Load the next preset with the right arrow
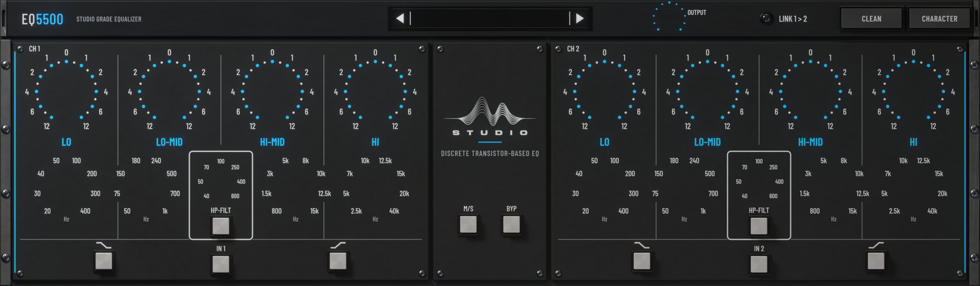Image resolution: width=980 pixels, height=286 pixels. [x=580, y=18]
